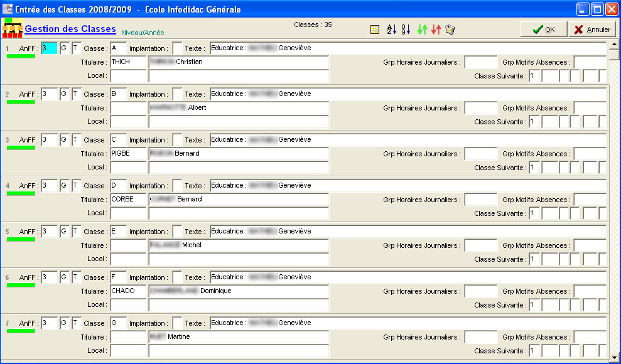621x364 pixels.
Task: Click the Titulaire name field ending in Martine
Action: click(x=239, y=338)
